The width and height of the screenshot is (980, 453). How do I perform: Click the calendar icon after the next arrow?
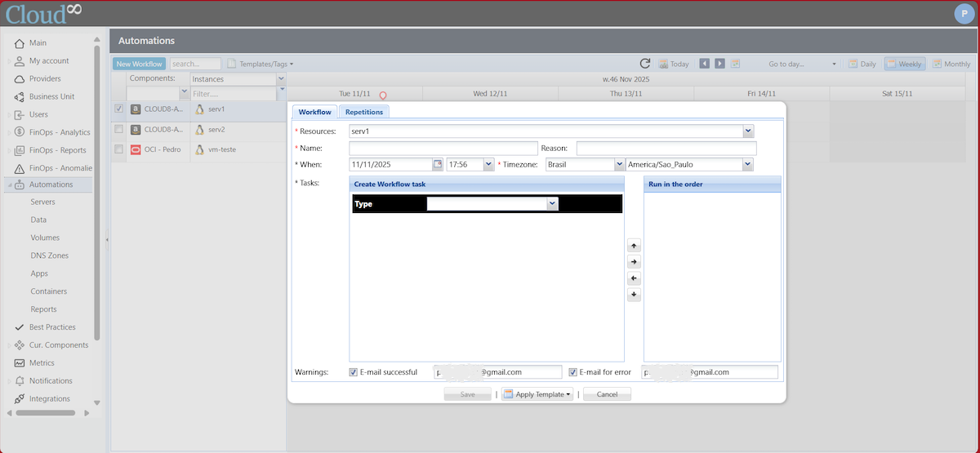(x=735, y=64)
